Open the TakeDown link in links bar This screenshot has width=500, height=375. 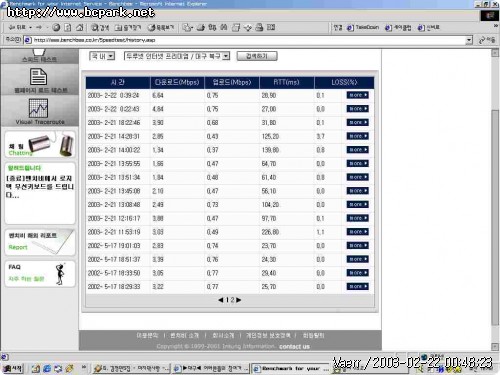tap(363, 27)
